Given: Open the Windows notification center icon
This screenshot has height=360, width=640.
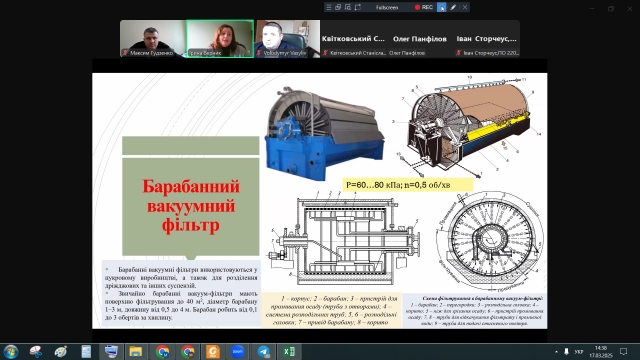Looking at the screenshot, I should point(623,351).
